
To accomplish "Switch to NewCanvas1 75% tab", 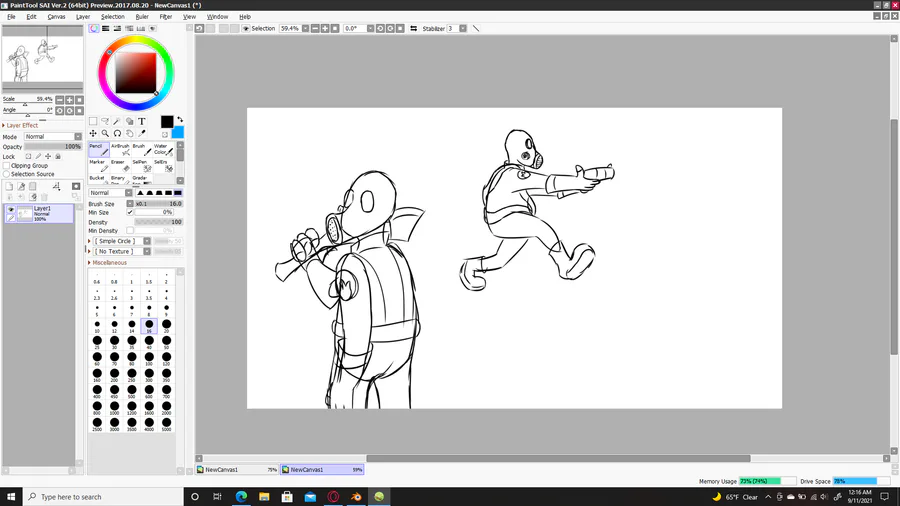I will [x=236, y=469].
